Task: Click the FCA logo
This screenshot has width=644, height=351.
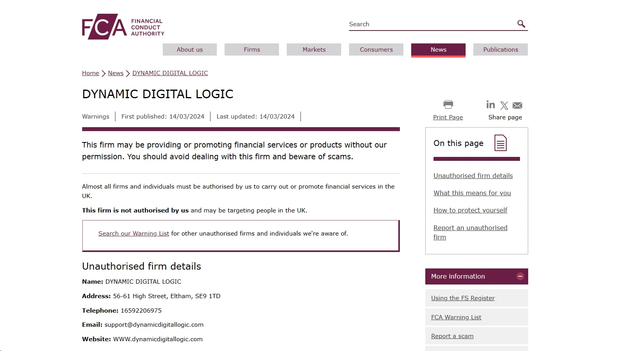Action: click(x=123, y=27)
